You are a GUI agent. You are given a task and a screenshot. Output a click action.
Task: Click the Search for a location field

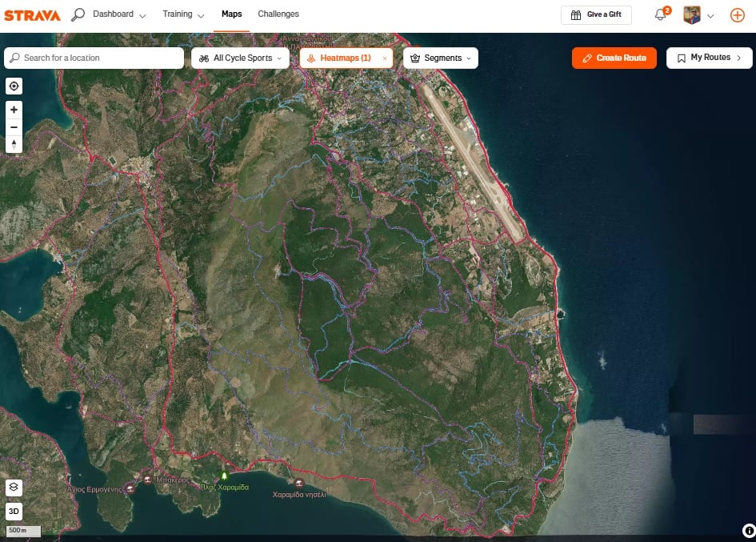[x=94, y=58]
